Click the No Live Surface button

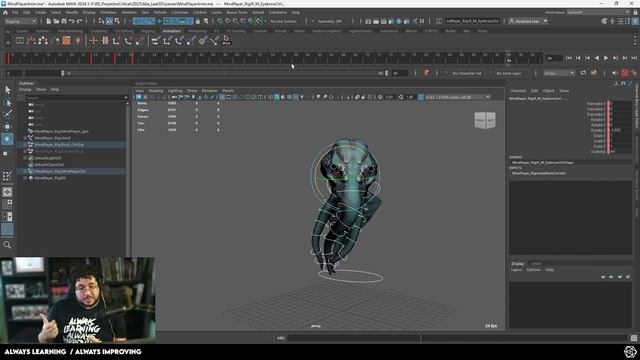pyautogui.click(x=283, y=21)
